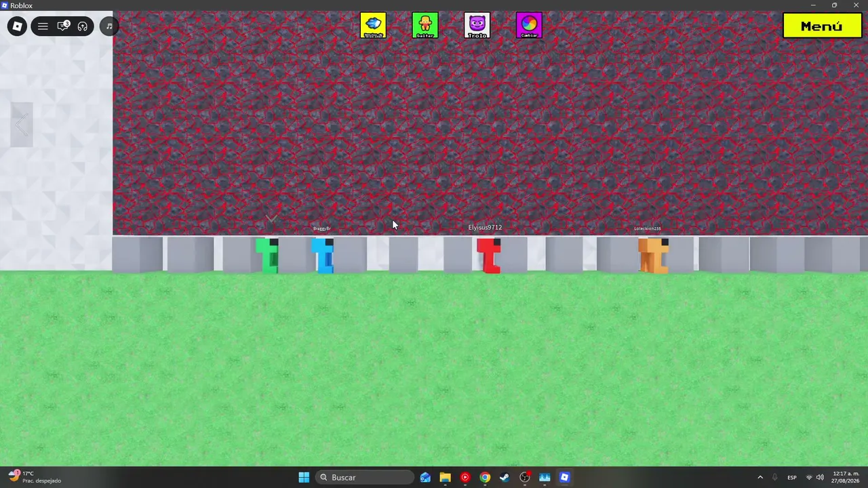
Task: Click the Buscar taskbar search box
Action: 365,477
